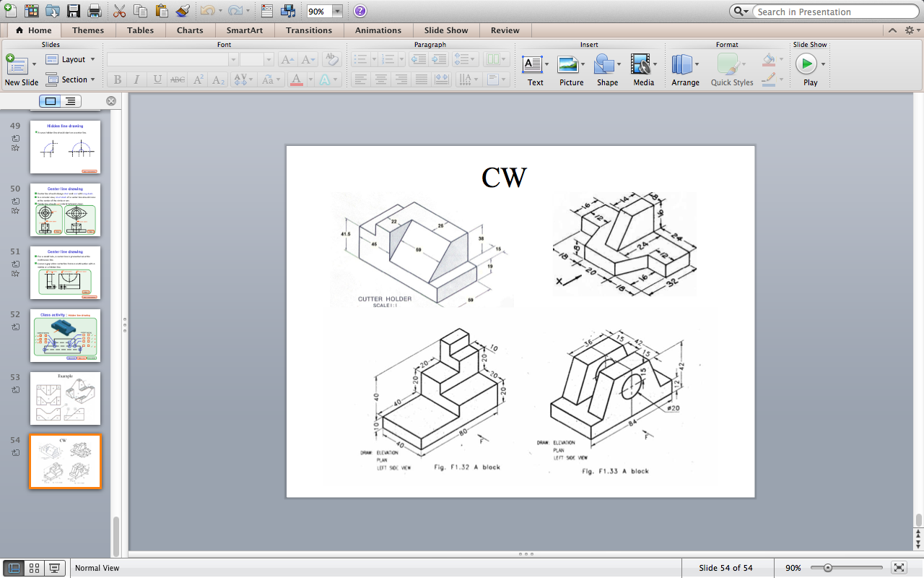The image size is (924, 578).
Task: Click the Arrange icon
Action: (x=682, y=65)
